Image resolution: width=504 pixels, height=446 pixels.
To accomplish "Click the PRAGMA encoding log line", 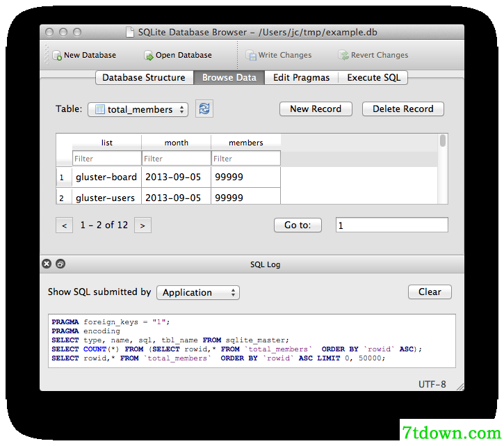I will click(x=86, y=331).
